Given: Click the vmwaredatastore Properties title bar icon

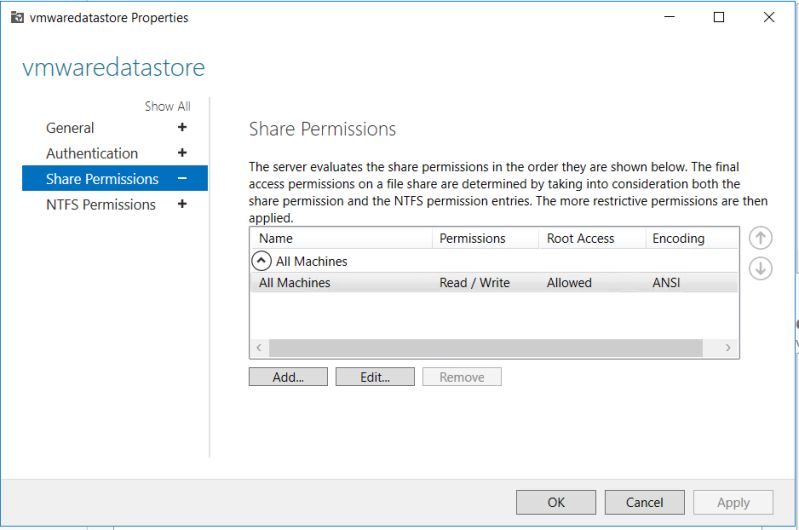Looking at the screenshot, I should click(17, 18).
